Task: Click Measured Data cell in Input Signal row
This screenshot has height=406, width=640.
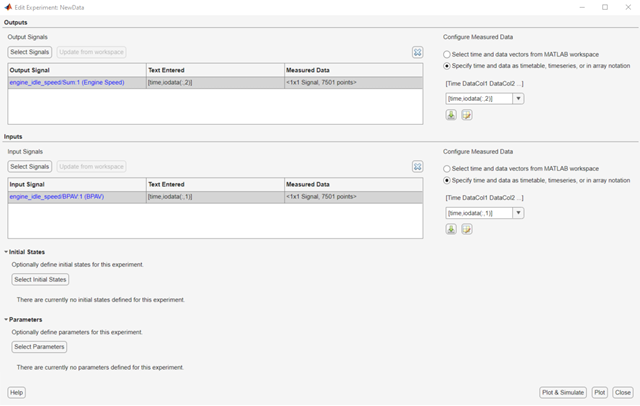Action: [x=353, y=197]
